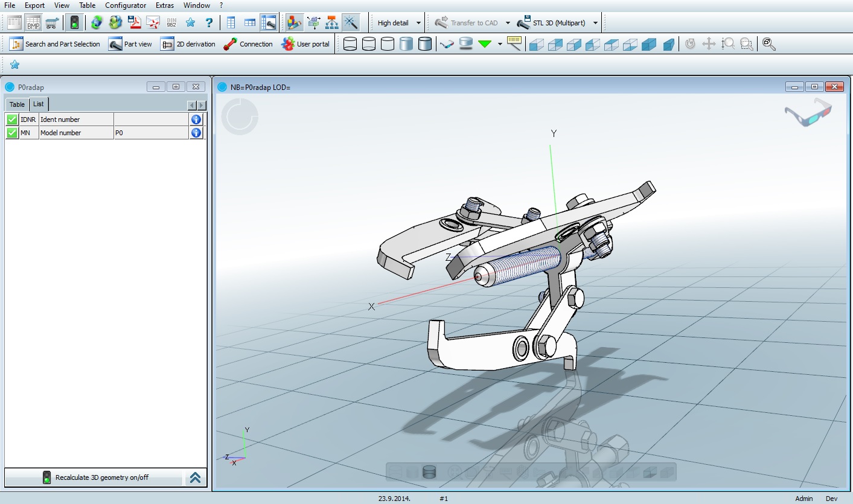Click the shopping cart icon in the toolbar
The width and height of the screenshot is (853, 504).
tap(52, 23)
